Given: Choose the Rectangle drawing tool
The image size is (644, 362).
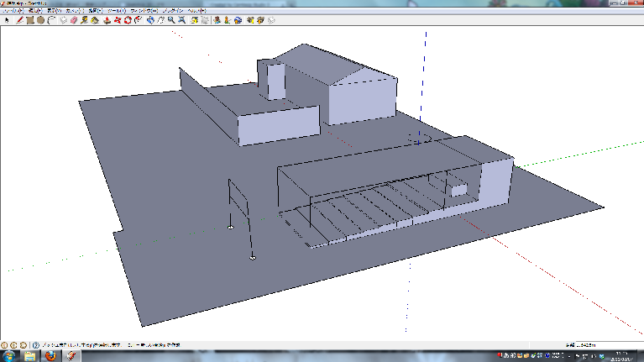Looking at the screenshot, I should [29, 20].
